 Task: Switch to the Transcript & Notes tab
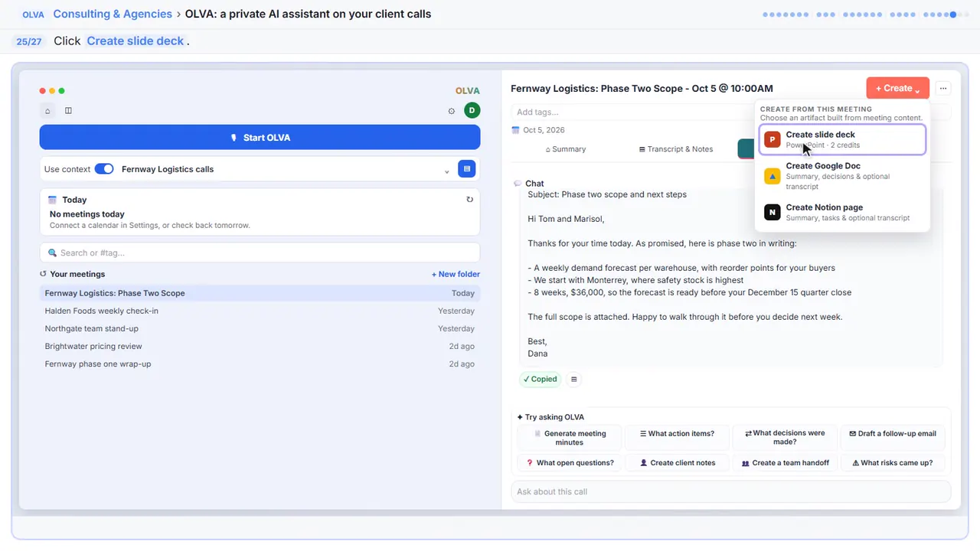676,149
